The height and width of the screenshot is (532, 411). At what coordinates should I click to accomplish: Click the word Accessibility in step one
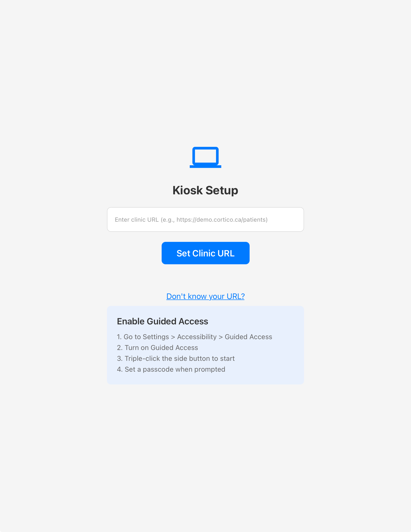click(197, 337)
